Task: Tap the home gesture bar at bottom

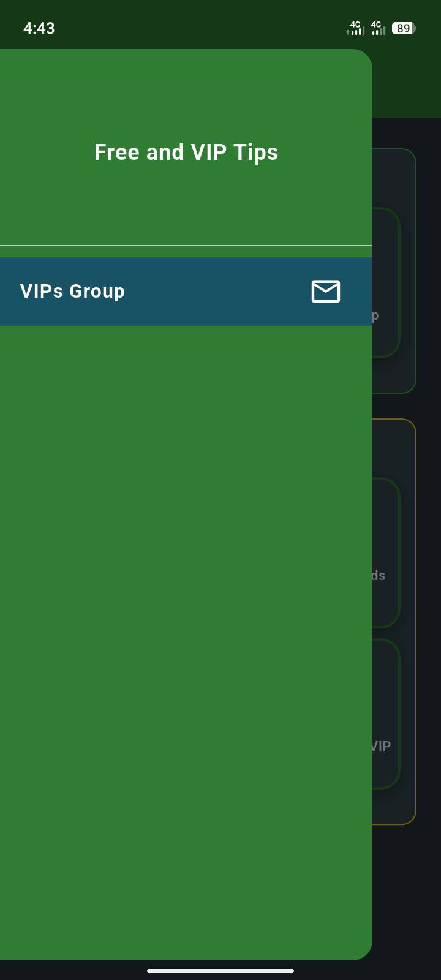Action: point(221,970)
